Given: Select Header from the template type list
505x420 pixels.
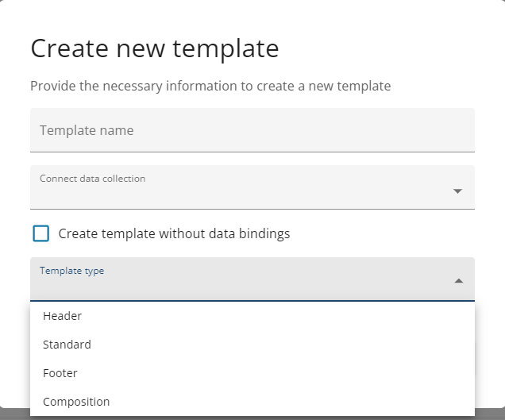Looking at the screenshot, I should pos(63,316).
